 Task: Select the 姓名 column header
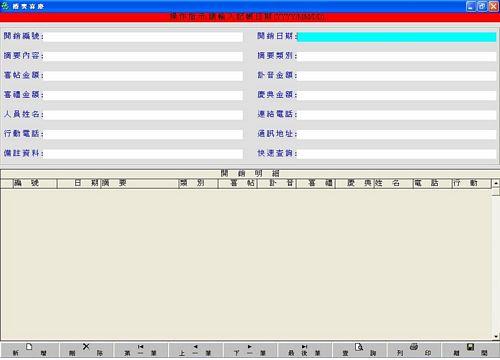393,183
